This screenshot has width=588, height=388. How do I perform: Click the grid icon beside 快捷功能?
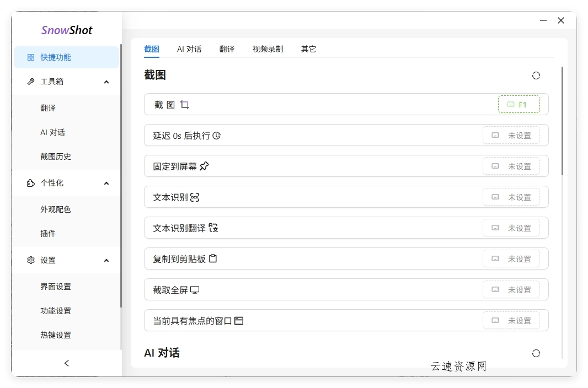pyautogui.click(x=30, y=57)
